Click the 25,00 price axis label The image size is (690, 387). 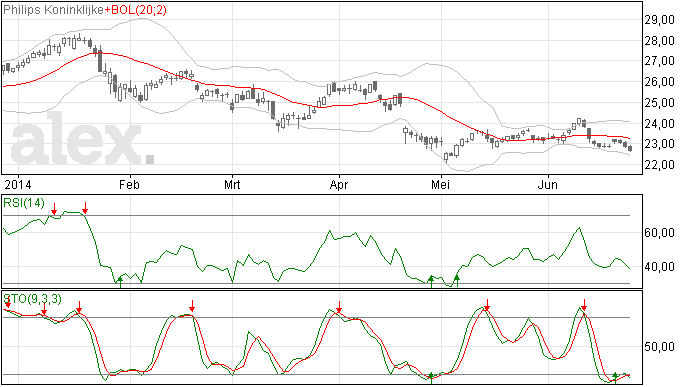tap(659, 103)
